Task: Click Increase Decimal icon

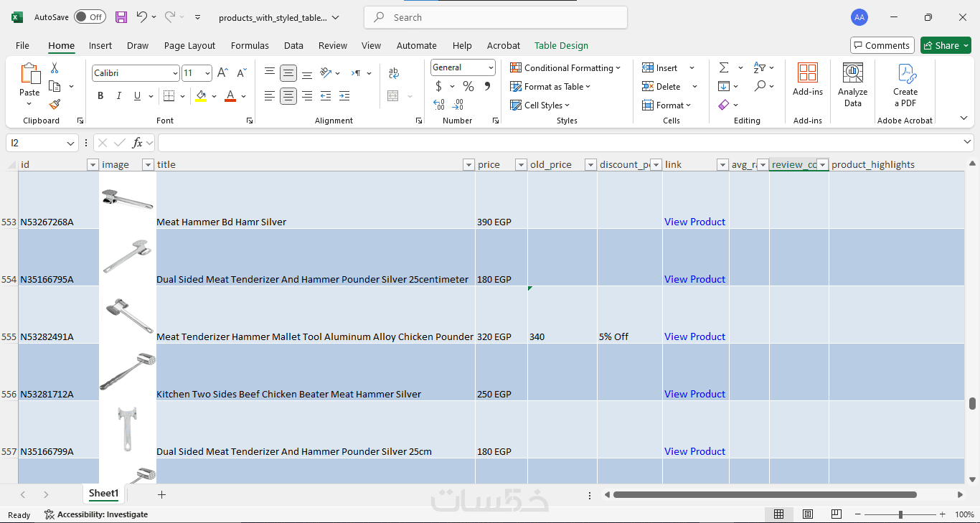Action: [439, 105]
